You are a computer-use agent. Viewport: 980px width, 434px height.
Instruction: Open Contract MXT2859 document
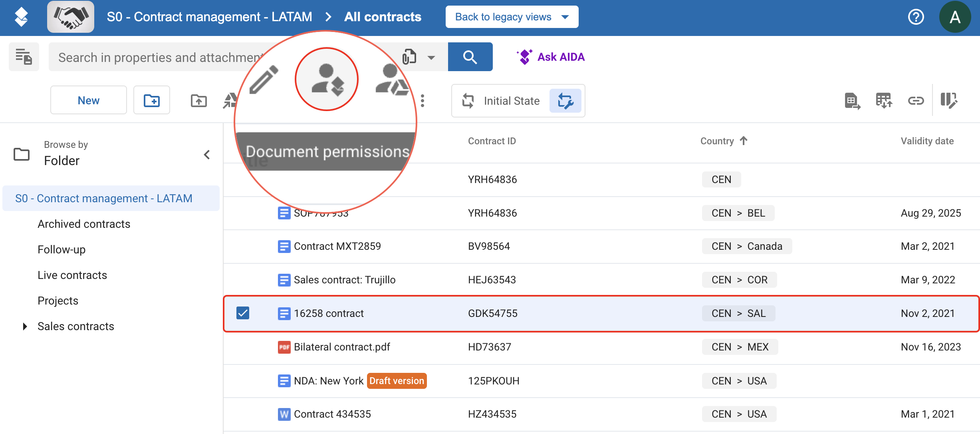pyautogui.click(x=337, y=246)
